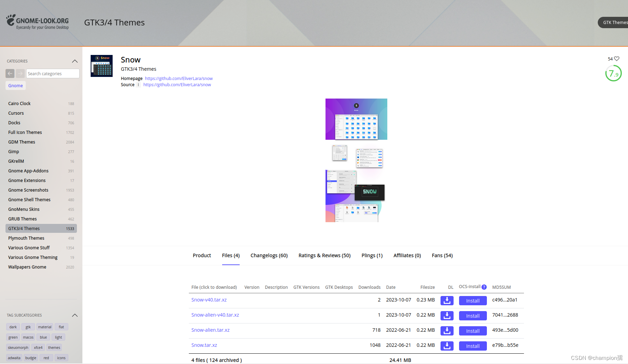The height and width of the screenshot is (364, 628).
Task: Filter by the material tag
Action: (x=45, y=327)
